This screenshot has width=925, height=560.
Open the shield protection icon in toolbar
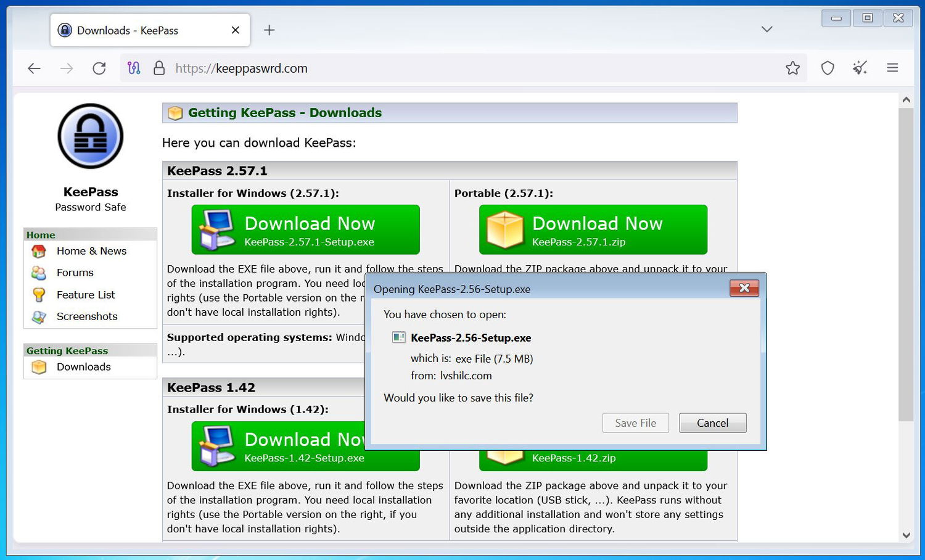point(828,68)
